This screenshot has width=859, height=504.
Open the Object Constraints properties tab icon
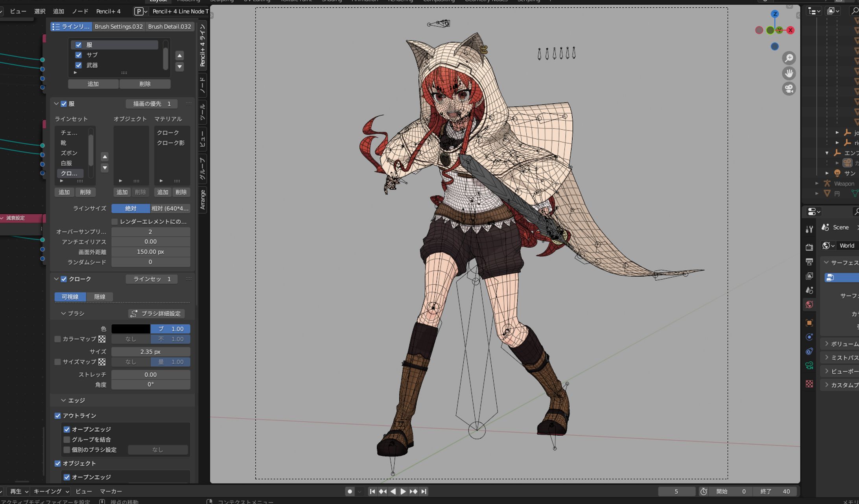pos(809,351)
